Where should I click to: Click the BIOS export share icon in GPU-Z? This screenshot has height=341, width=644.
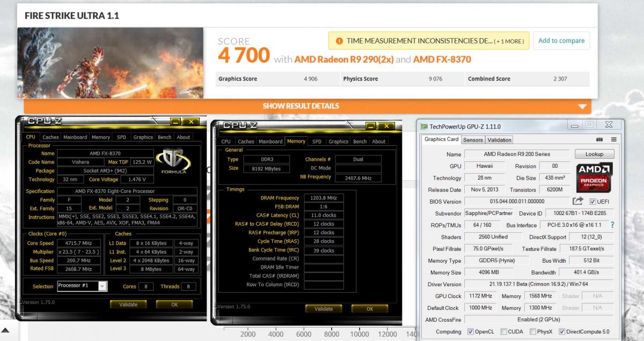(x=577, y=201)
